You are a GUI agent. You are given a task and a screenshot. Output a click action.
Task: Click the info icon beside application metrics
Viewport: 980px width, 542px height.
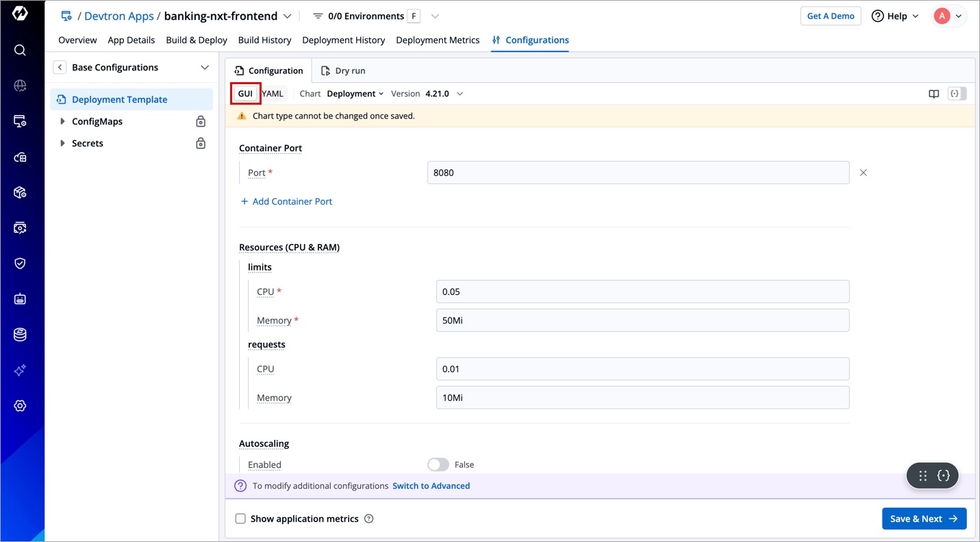369,519
